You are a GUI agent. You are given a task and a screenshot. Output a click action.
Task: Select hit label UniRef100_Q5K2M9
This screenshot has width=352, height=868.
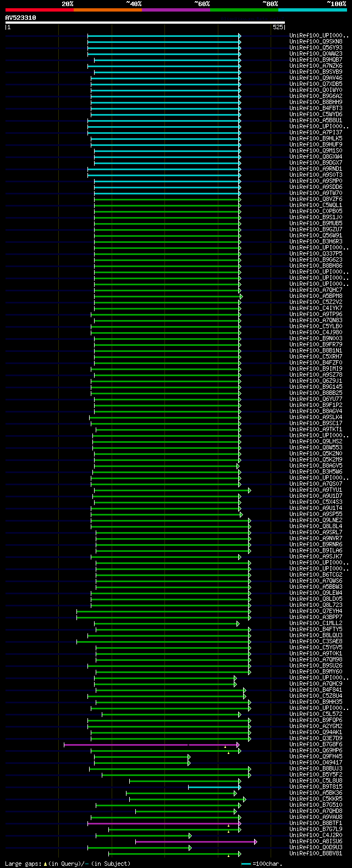pyautogui.click(x=316, y=459)
